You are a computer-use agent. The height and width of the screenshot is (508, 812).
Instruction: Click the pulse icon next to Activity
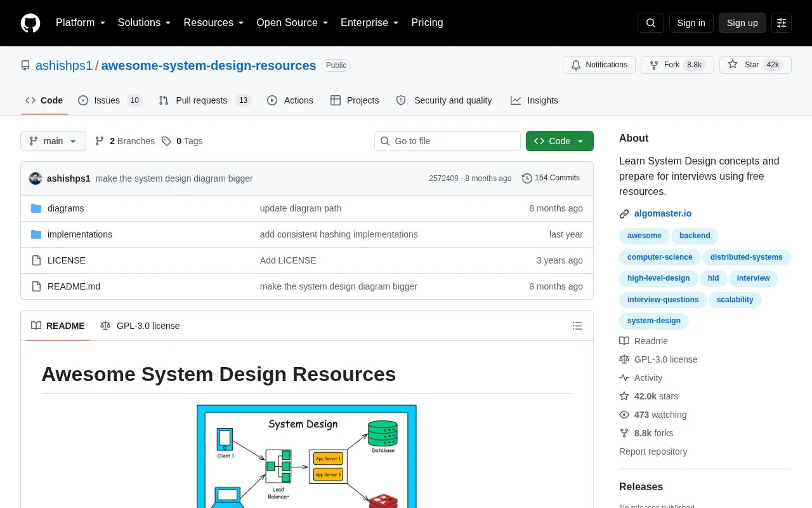point(624,378)
